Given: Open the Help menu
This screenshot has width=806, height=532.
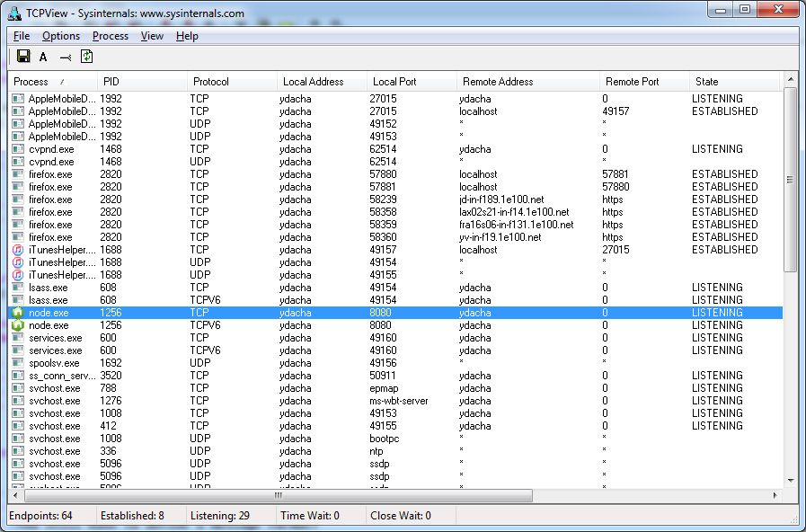Looking at the screenshot, I should coord(187,36).
